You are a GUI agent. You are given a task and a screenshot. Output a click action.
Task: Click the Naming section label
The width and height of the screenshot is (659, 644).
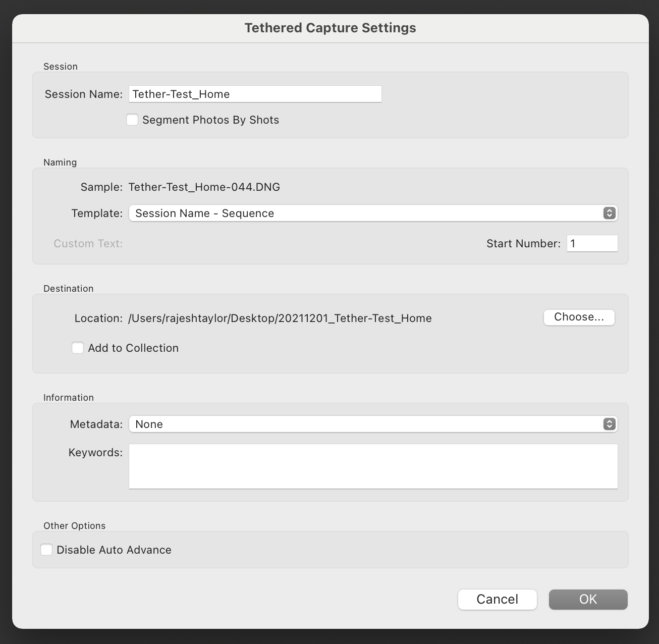click(x=60, y=162)
